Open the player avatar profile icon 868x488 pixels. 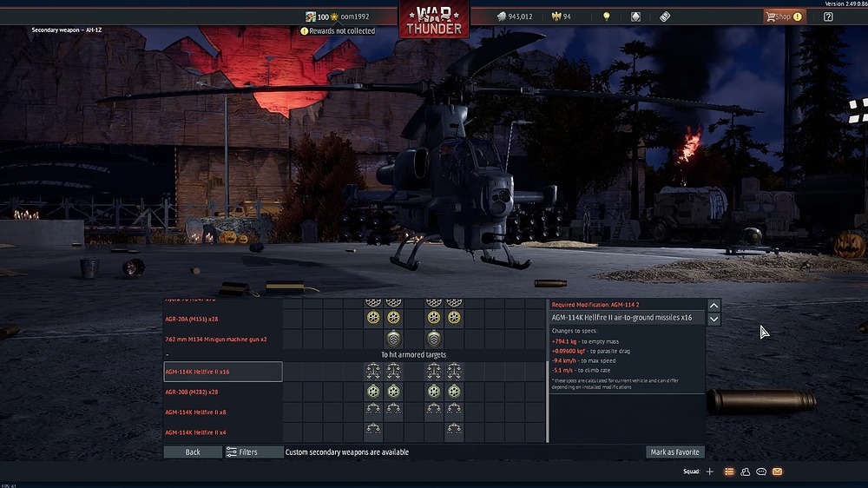pos(311,16)
